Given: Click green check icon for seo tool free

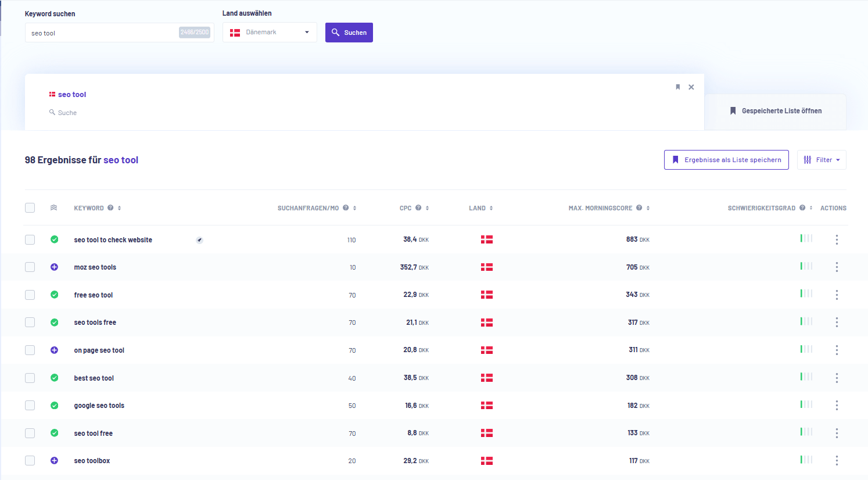Looking at the screenshot, I should tap(54, 433).
